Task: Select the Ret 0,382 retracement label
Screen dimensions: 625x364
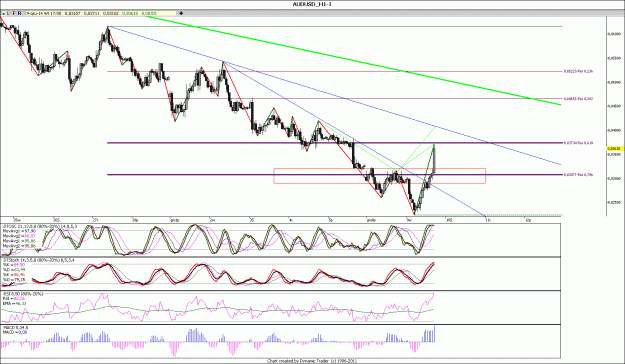Action: coord(578,98)
